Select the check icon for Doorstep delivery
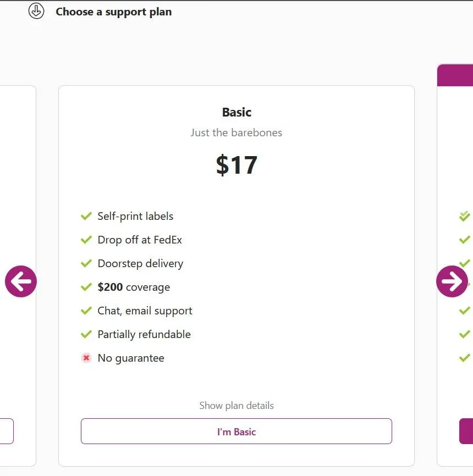This screenshot has width=473, height=476. (86, 263)
